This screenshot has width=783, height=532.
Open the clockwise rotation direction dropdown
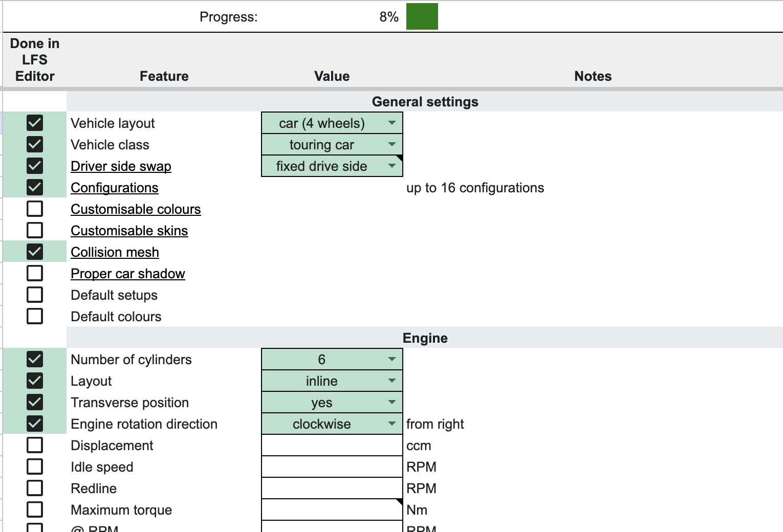pyautogui.click(x=391, y=424)
